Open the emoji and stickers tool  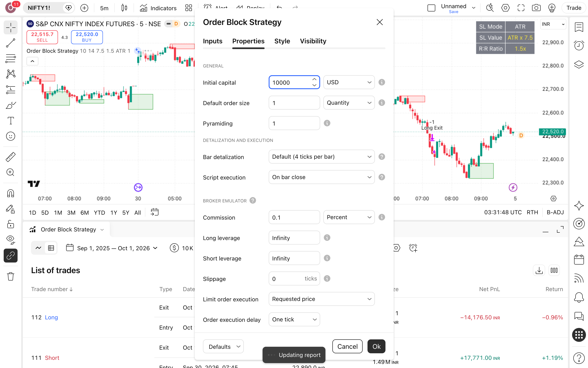(10, 136)
